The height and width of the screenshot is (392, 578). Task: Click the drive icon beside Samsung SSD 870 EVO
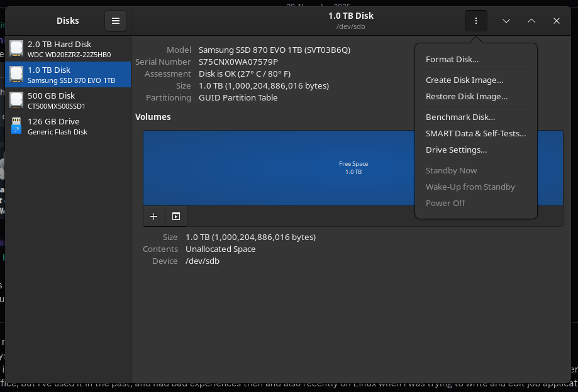pos(17,73)
